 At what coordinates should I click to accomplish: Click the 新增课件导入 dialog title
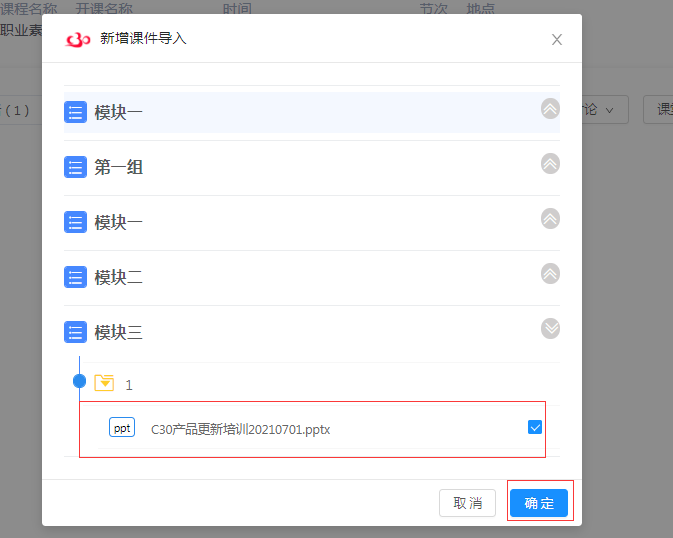[143, 39]
